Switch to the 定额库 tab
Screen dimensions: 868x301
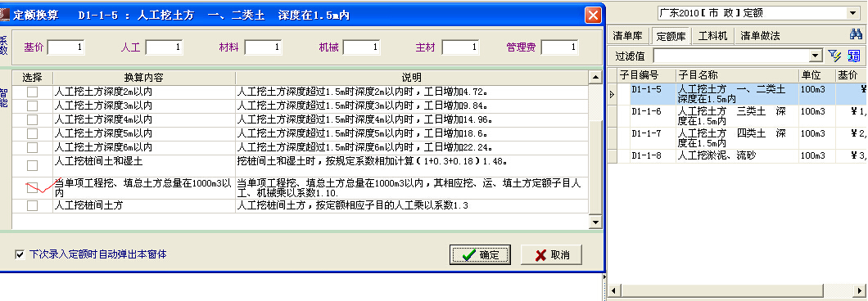[x=671, y=37]
